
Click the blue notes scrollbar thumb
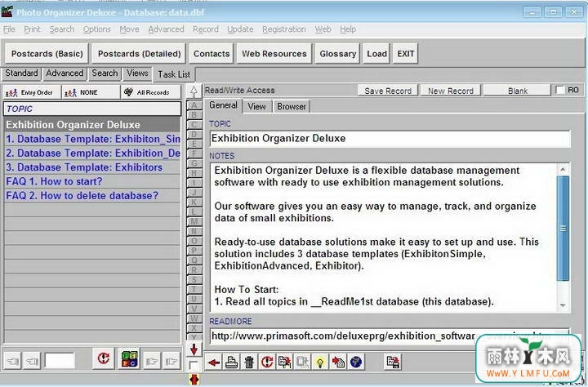click(x=563, y=228)
